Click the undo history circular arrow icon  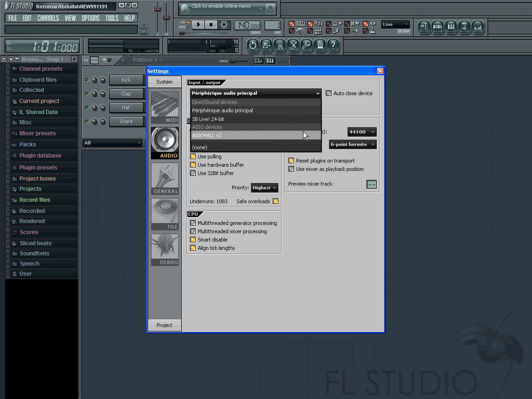(253, 45)
